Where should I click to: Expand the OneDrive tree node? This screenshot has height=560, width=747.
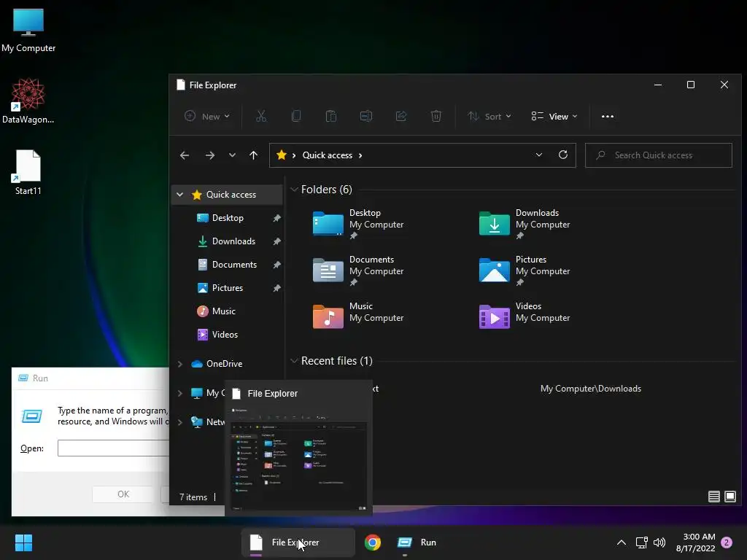(179, 364)
